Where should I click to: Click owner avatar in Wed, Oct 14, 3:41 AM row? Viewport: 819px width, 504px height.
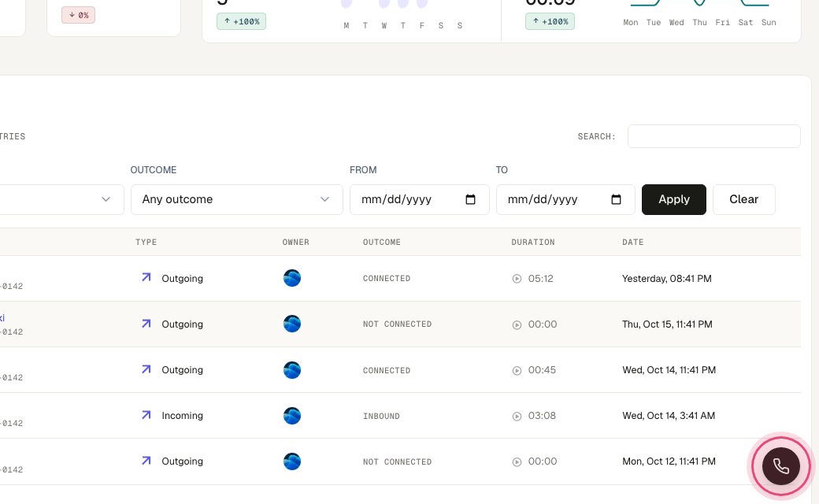coord(292,416)
